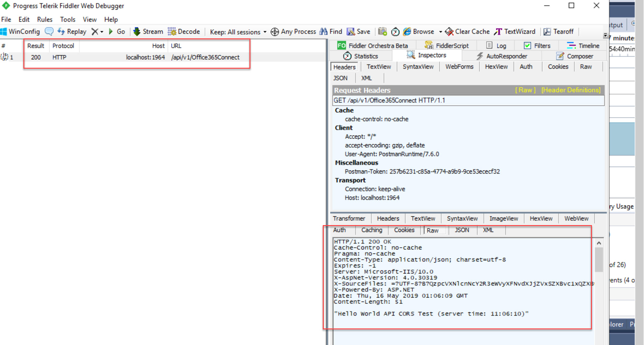Click the [Raw] link in Request Headers
The width and height of the screenshot is (644, 345).
(525, 90)
